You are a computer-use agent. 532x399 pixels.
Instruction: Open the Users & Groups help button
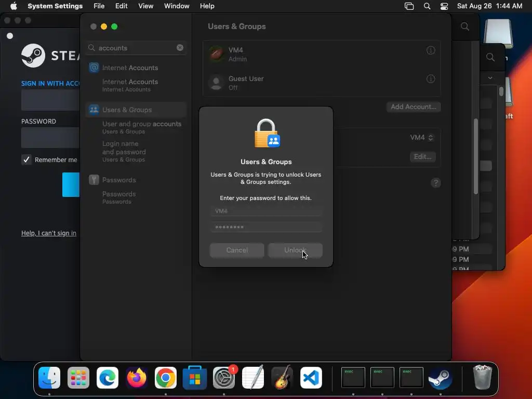[436, 183]
